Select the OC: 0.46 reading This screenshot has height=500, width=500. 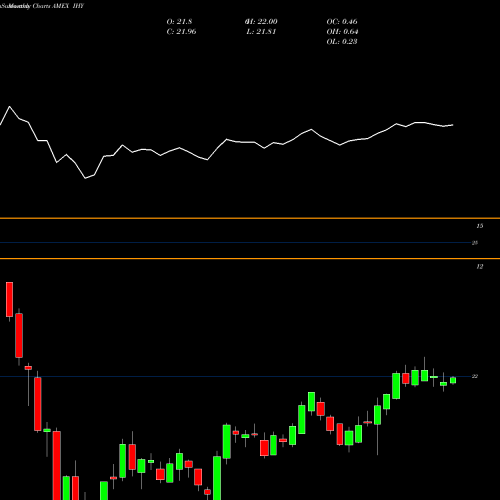pos(342,22)
